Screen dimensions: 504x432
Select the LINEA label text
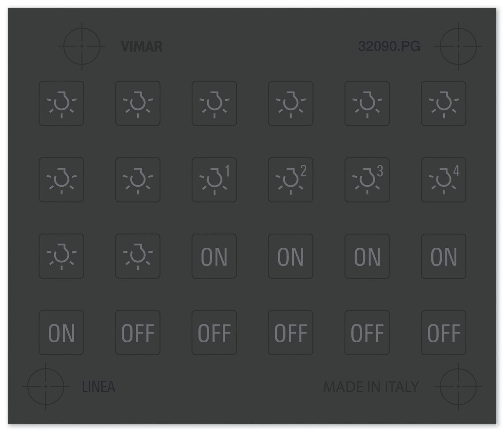click(99, 387)
